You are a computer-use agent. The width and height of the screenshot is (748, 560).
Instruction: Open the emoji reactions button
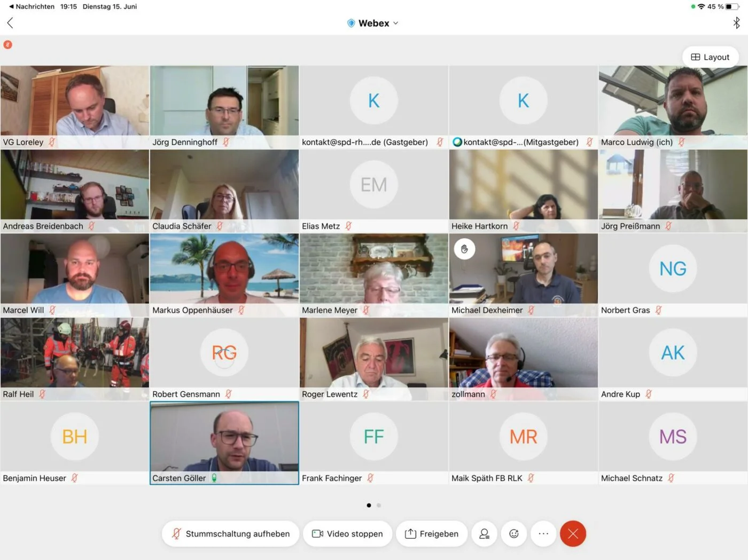pyautogui.click(x=514, y=534)
